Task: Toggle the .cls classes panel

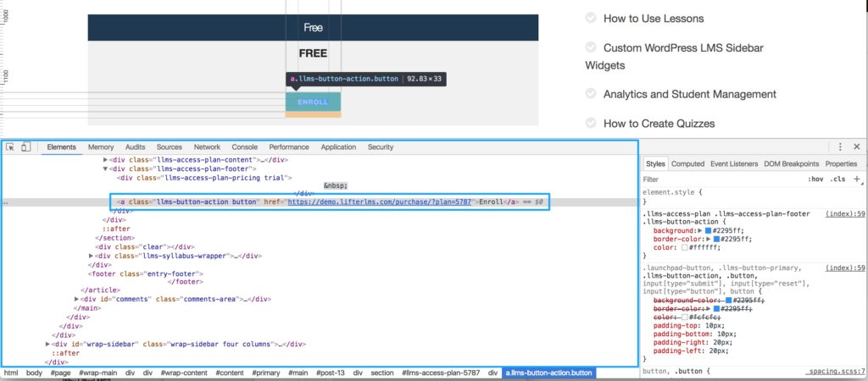Action: pyautogui.click(x=837, y=179)
